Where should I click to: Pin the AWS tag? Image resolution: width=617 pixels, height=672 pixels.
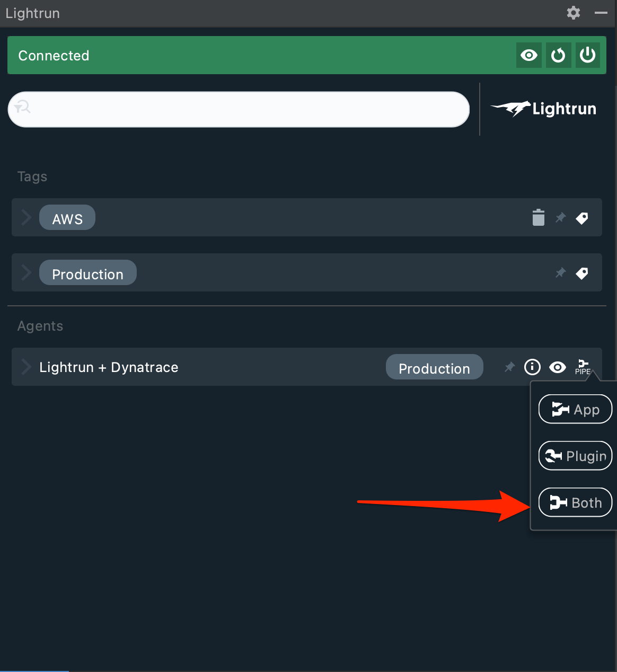560,218
